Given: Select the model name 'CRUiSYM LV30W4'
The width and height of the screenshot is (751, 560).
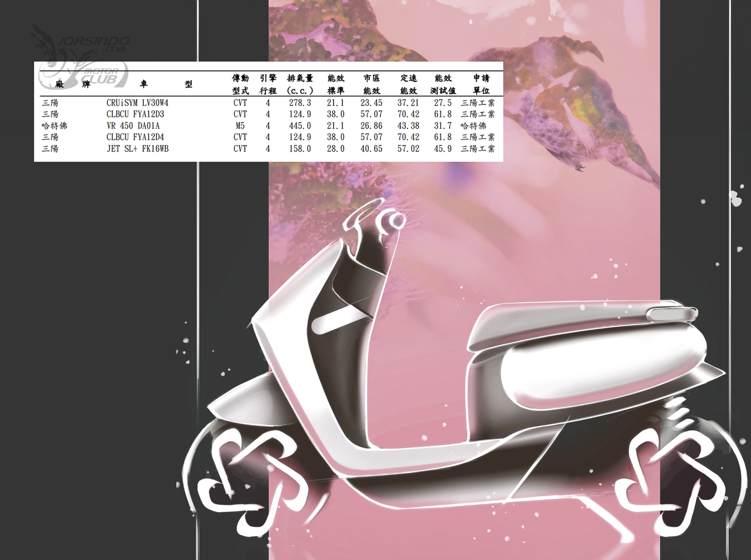Looking at the screenshot, I should 138,103.
